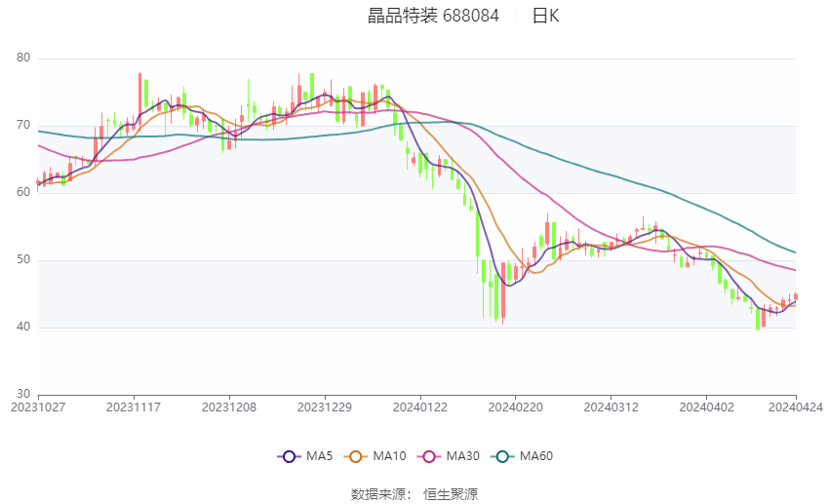The image size is (829, 504).
Task: Click the 20240122 date label
Action: coord(420,407)
